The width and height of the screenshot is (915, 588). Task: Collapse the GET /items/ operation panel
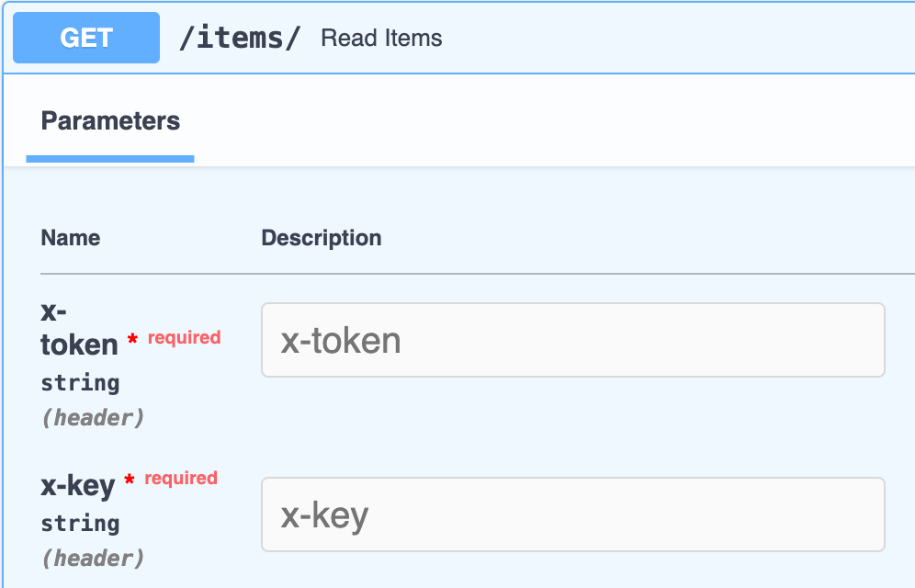click(643, 38)
